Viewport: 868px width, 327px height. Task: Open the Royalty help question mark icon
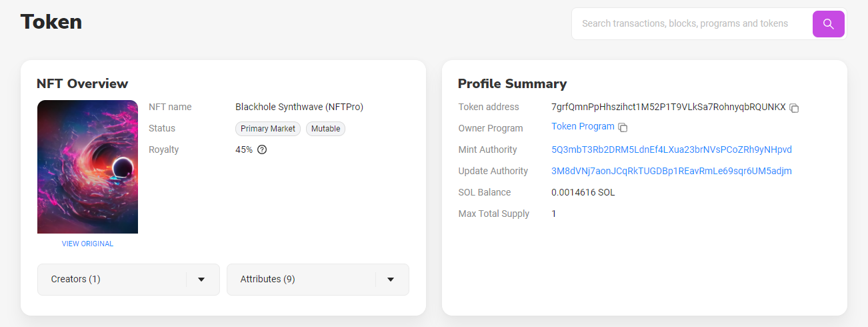coord(262,149)
